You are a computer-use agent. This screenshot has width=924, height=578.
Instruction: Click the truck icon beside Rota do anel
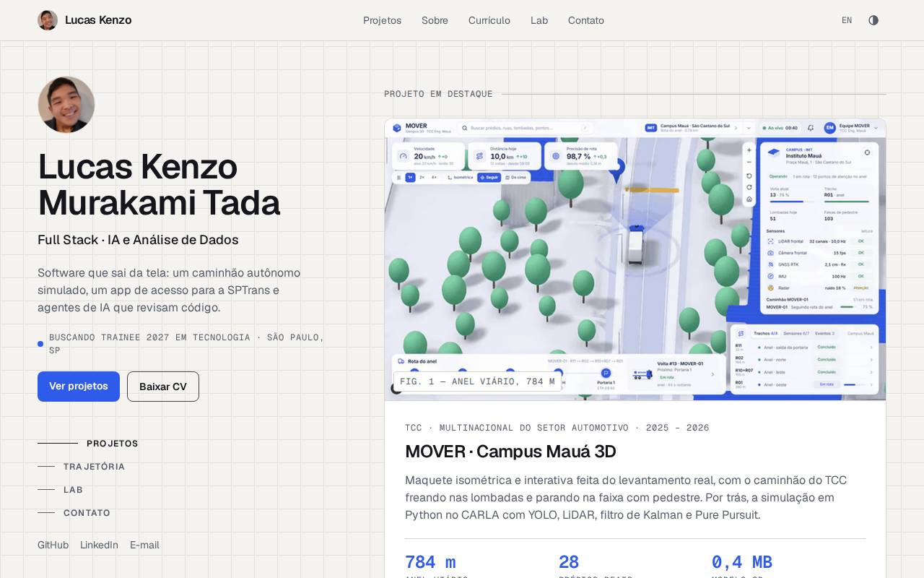401,361
